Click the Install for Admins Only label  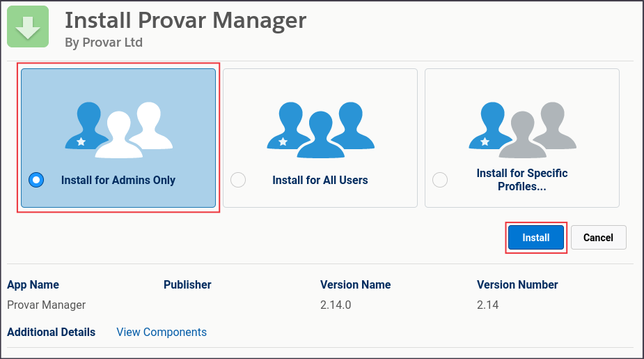pos(118,180)
